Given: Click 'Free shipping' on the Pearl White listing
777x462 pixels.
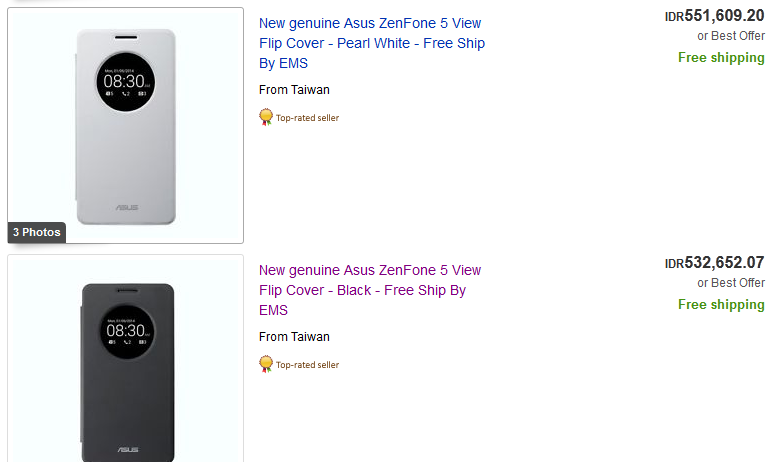Looking at the screenshot, I should click(721, 57).
